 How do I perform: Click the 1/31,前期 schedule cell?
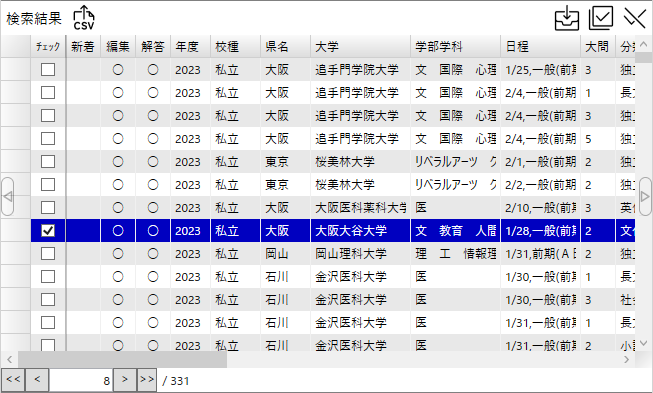[540, 253]
